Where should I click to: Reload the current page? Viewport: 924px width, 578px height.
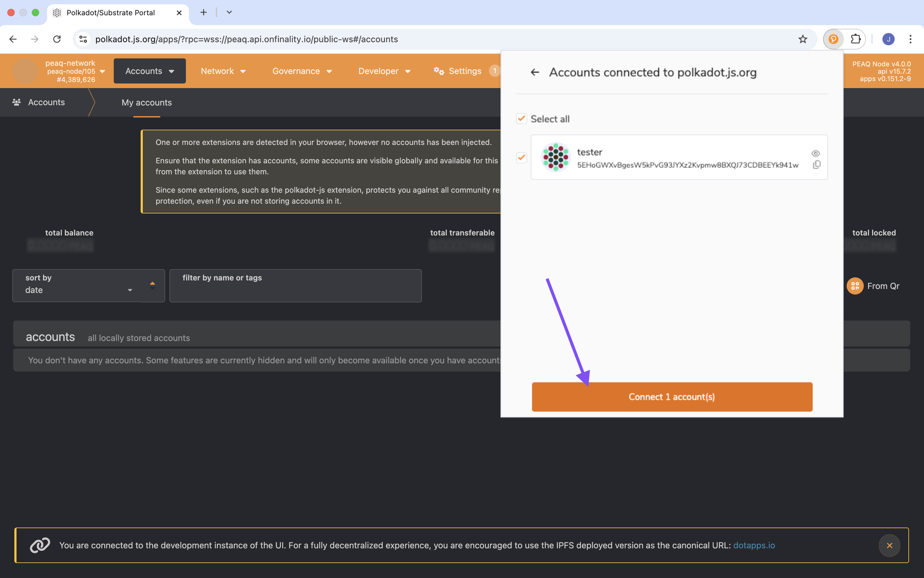point(57,39)
